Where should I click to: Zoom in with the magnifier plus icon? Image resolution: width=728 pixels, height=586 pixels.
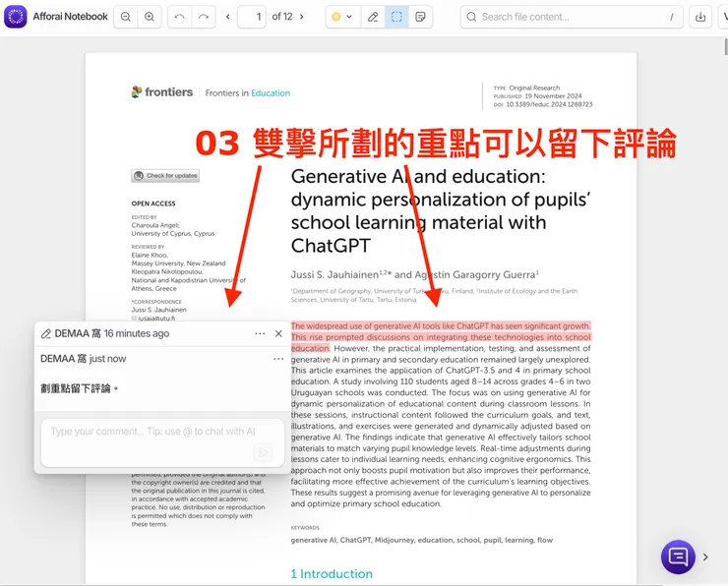click(x=150, y=17)
